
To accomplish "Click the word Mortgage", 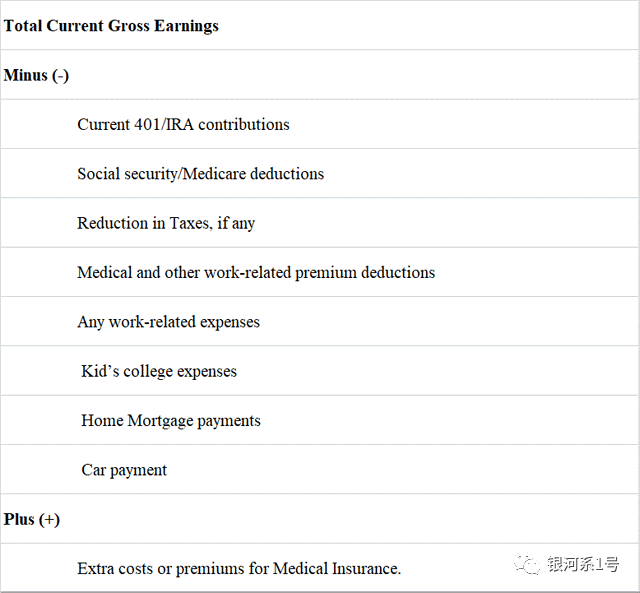I will [164, 421].
